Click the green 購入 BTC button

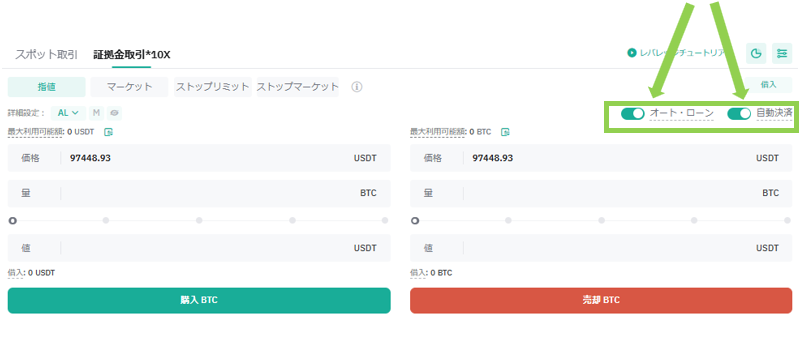tap(199, 300)
